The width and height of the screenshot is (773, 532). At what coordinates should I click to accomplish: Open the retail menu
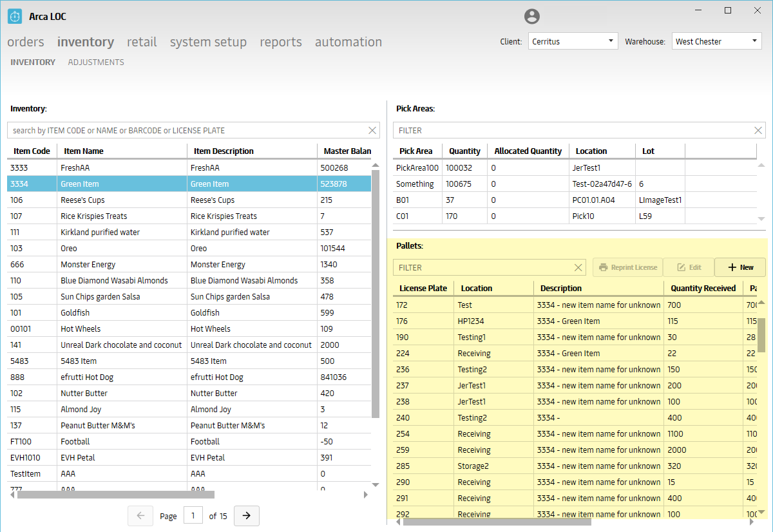click(142, 42)
